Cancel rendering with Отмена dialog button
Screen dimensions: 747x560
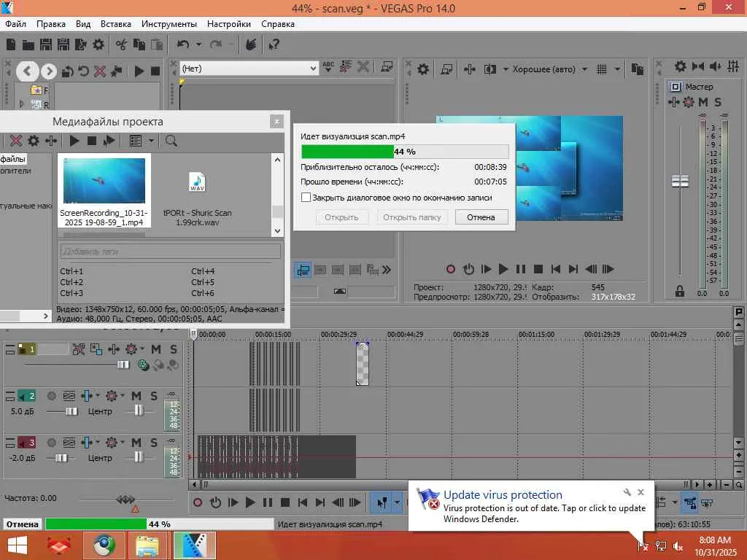[481, 217]
